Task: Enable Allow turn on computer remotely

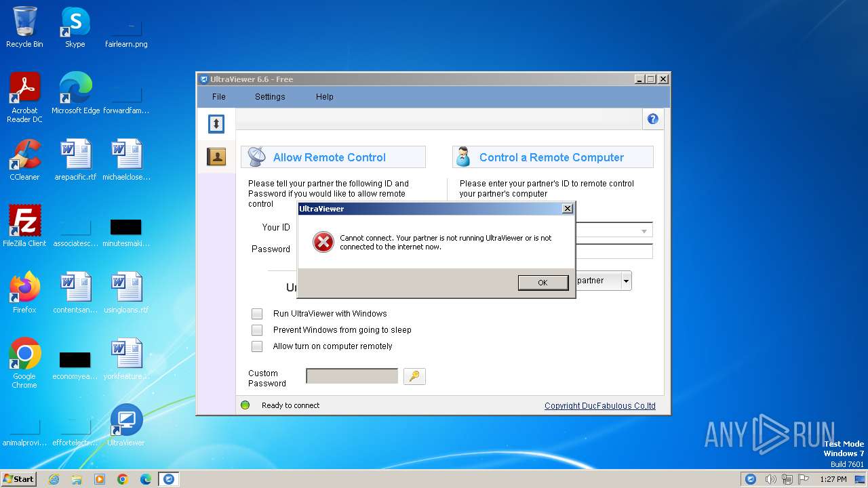Action: [257, 346]
